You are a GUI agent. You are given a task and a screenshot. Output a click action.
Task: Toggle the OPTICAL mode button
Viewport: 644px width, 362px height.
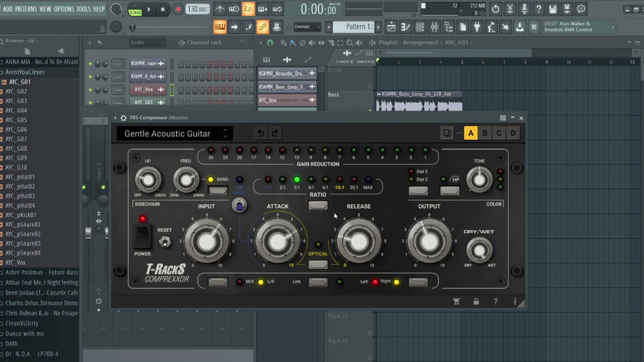318,264
